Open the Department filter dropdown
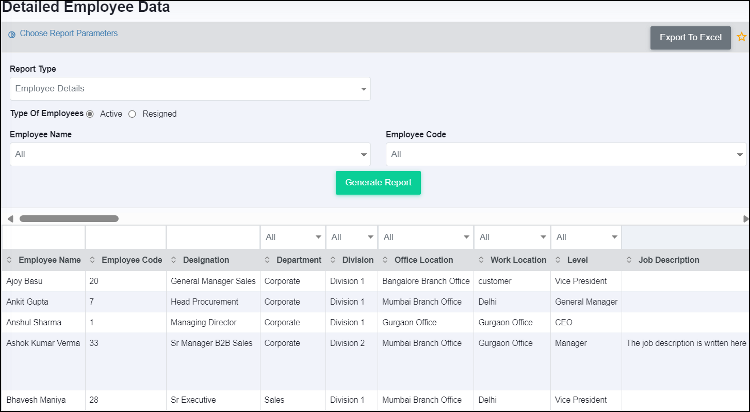750x412 pixels. click(293, 237)
